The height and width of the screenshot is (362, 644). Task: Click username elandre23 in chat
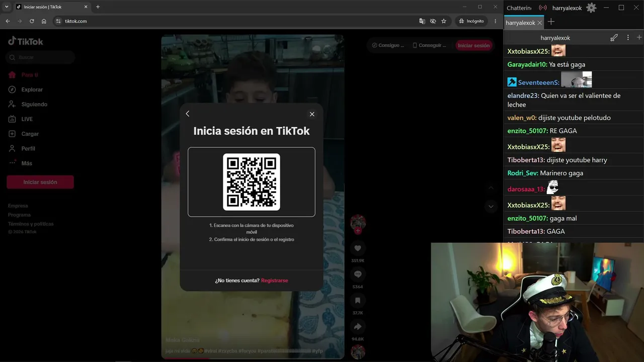click(x=523, y=96)
